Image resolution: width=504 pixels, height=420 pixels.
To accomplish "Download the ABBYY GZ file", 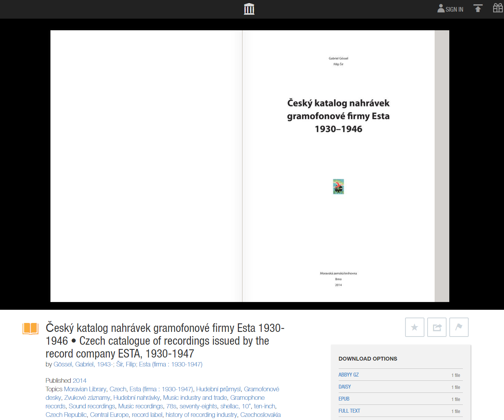I will [x=348, y=375].
